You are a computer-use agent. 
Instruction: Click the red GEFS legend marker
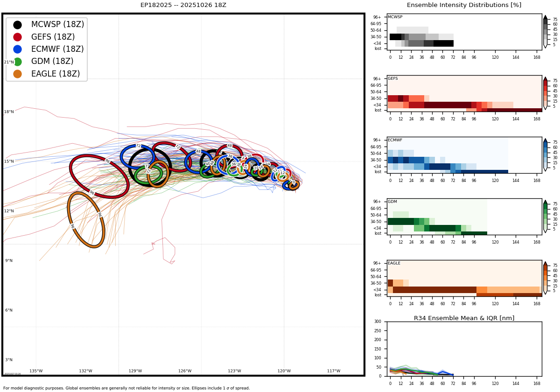click(17, 37)
